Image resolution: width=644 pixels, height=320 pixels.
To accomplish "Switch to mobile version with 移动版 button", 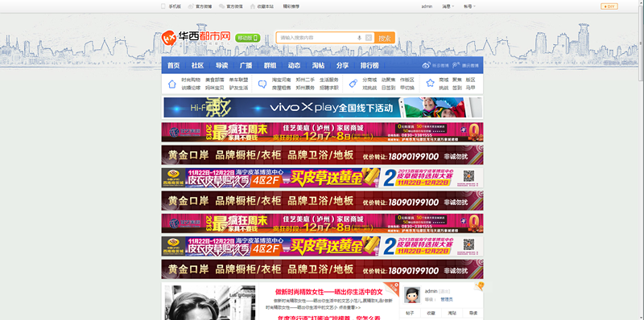I will (248, 38).
